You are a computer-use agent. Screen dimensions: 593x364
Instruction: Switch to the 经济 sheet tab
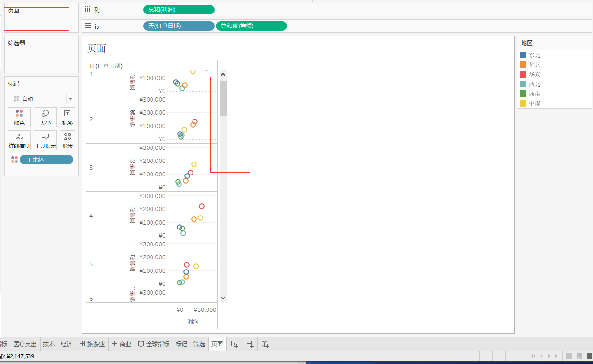(67, 344)
